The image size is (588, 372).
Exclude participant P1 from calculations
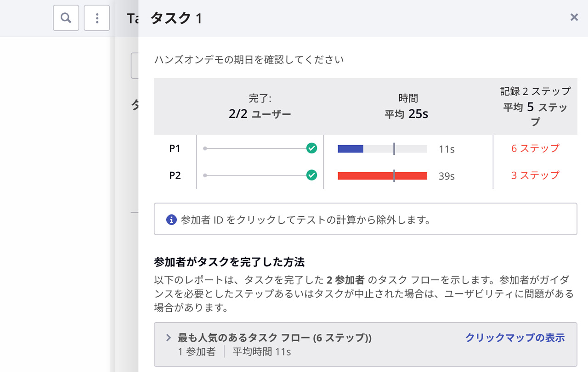pyautogui.click(x=175, y=149)
